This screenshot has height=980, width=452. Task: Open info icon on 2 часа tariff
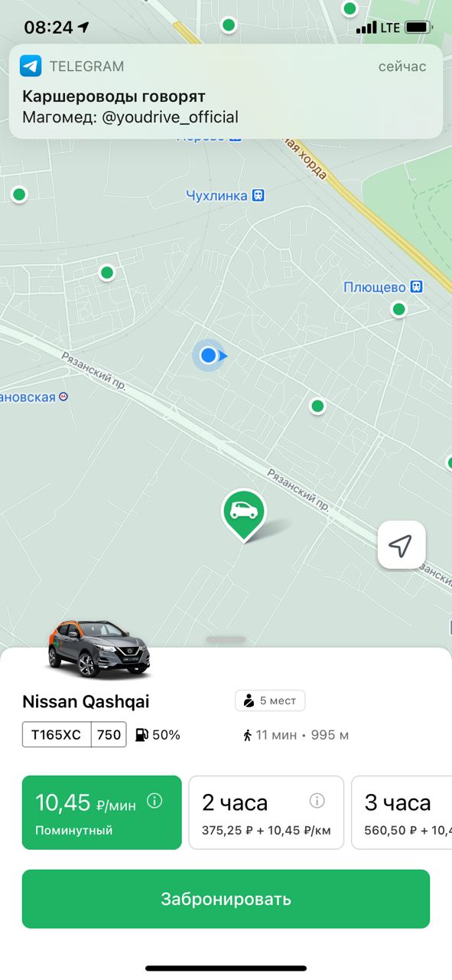point(317,801)
